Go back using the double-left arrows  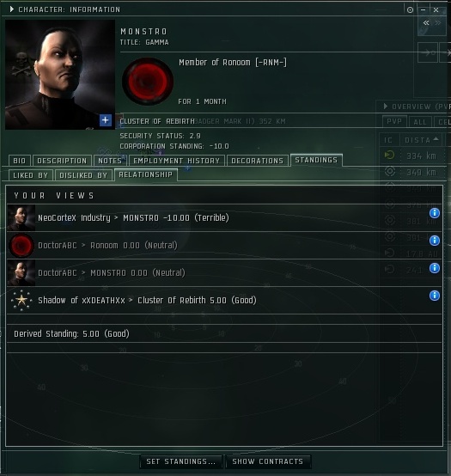point(426,22)
